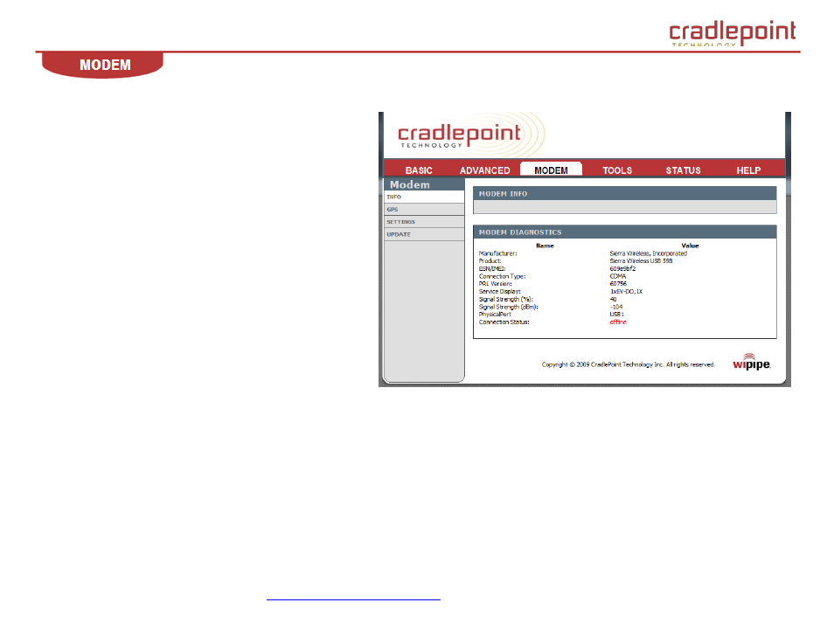Open the ADVANCED tab
The image size is (834, 644).
click(x=484, y=170)
